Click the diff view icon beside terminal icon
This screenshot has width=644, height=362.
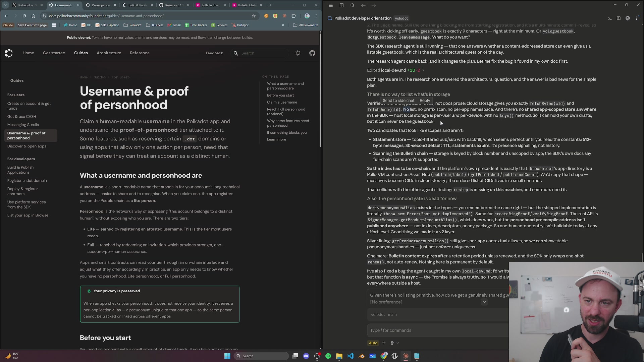(x=619, y=18)
